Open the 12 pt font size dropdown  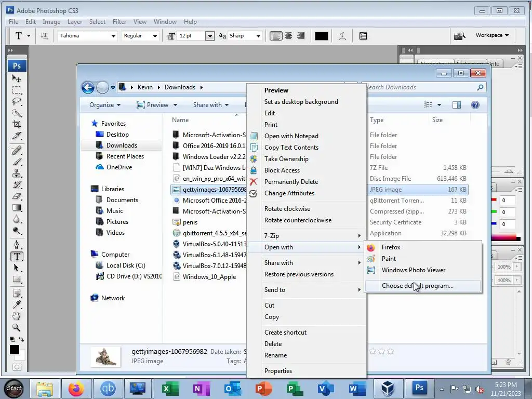point(210,36)
